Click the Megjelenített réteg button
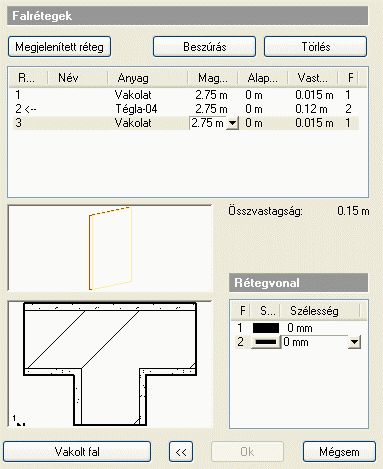 [59, 47]
